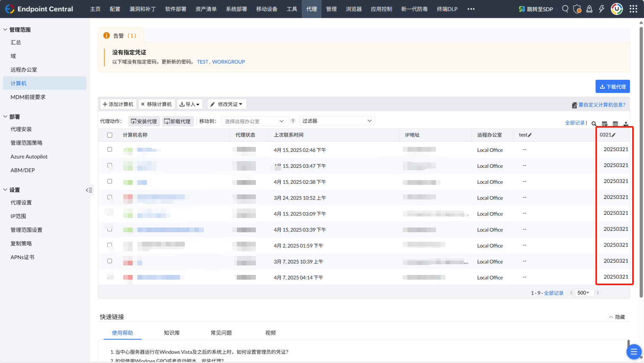Expand the 过滤器 filter dropdown
The width and height of the screenshot is (644, 363).
coord(337,121)
